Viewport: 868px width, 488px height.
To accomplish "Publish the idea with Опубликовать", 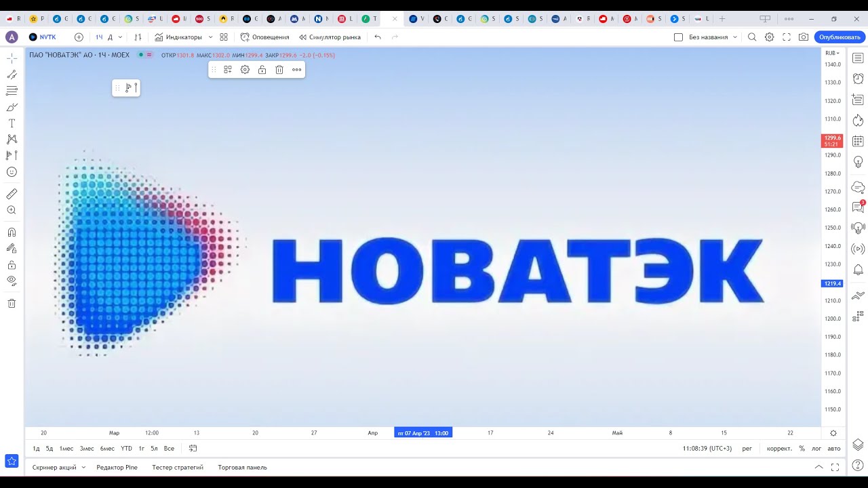I will 840,37.
